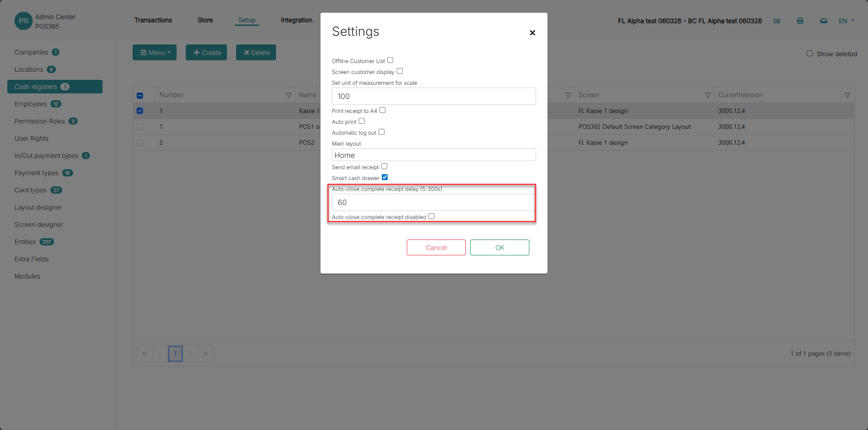The image size is (868, 430).
Task: Open the Menu dropdown button
Action: [154, 53]
